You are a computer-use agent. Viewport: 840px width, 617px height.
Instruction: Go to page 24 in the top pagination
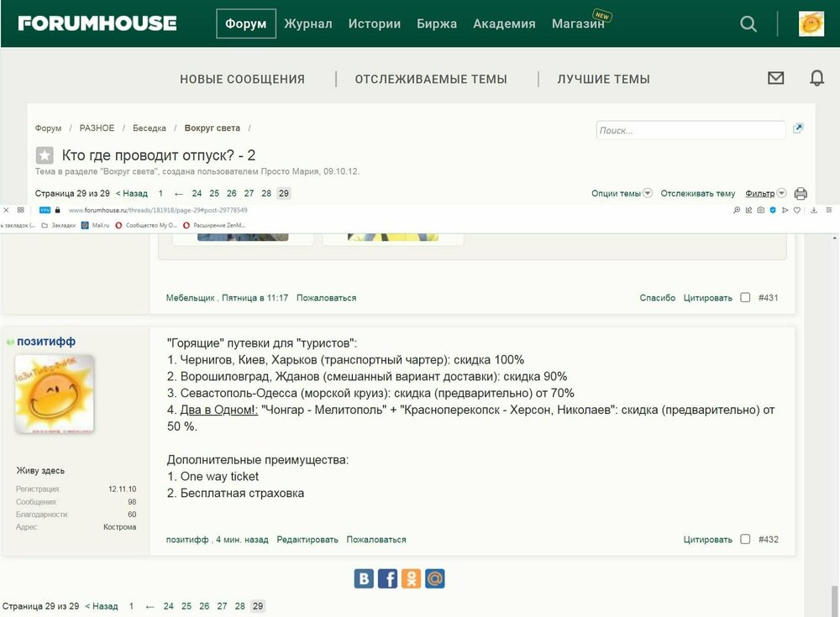(197, 193)
